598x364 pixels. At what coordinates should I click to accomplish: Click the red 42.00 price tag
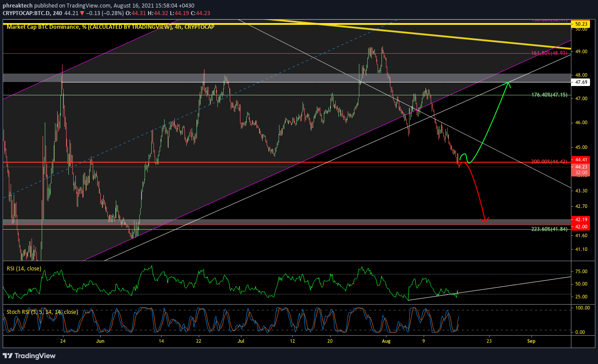pos(580,227)
